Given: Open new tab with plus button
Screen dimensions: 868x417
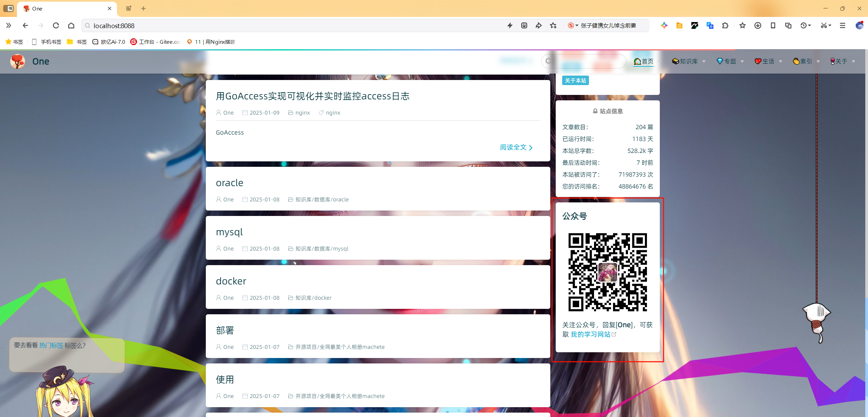Looking at the screenshot, I should (143, 8).
